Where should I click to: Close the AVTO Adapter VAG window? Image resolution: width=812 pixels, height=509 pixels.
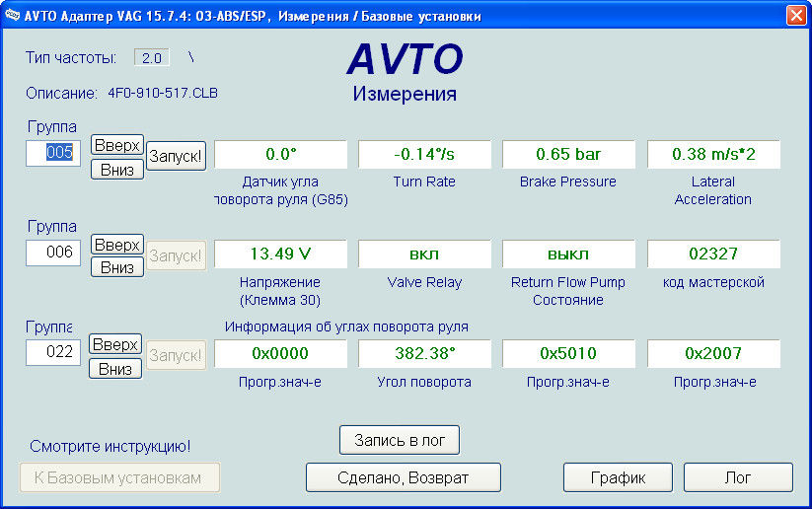click(x=796, y=15)
